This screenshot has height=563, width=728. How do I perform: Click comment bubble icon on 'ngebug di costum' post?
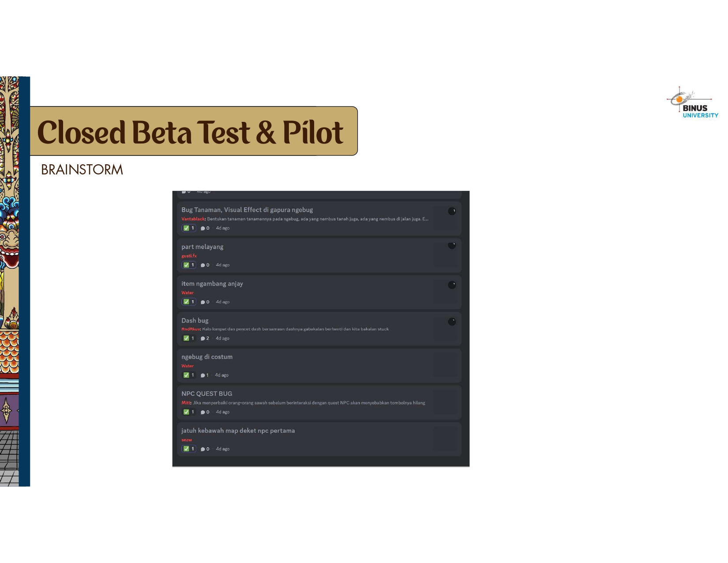pyautogui.click(x=203, y=375)
